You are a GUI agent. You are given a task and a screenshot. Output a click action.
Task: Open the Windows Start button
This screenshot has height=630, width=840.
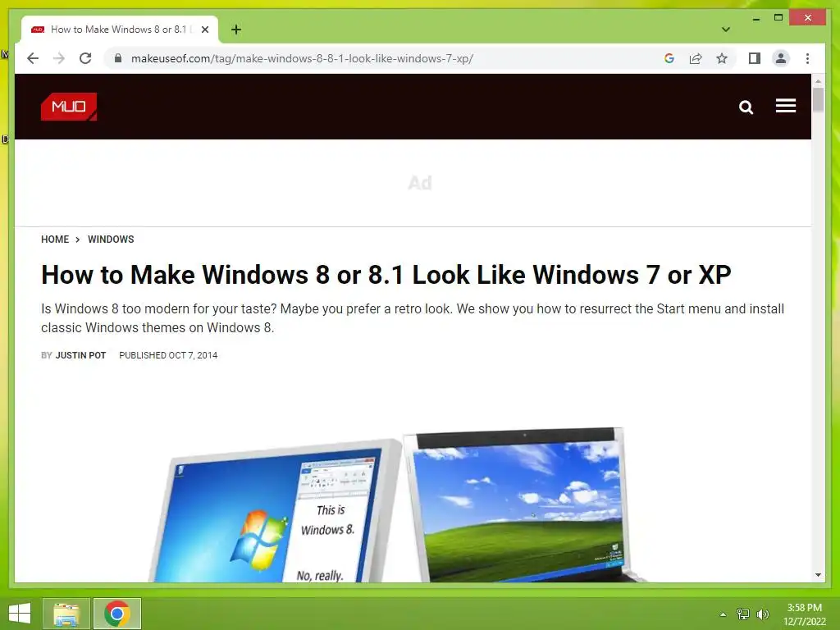pos(20,614)
